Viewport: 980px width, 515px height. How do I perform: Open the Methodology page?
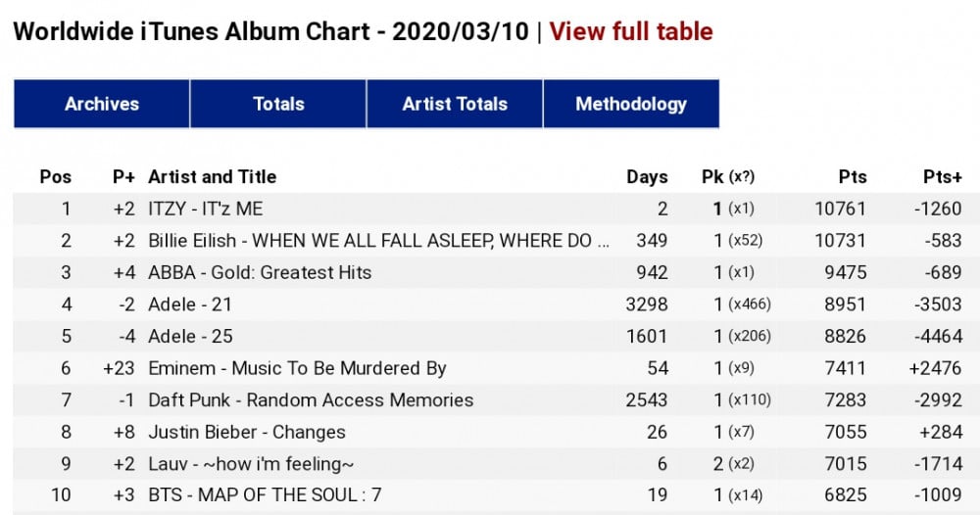(x=631, y=104)
